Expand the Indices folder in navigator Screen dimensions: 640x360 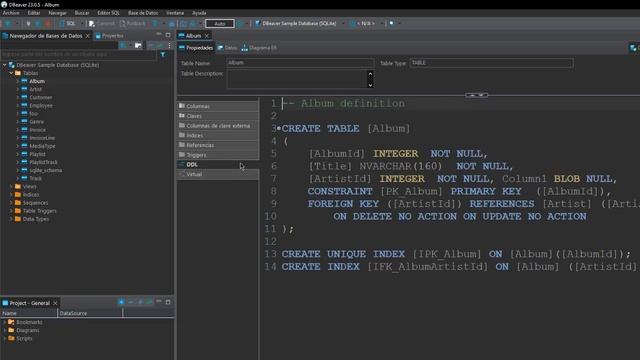pyautogui.click(x=11, y=195)
